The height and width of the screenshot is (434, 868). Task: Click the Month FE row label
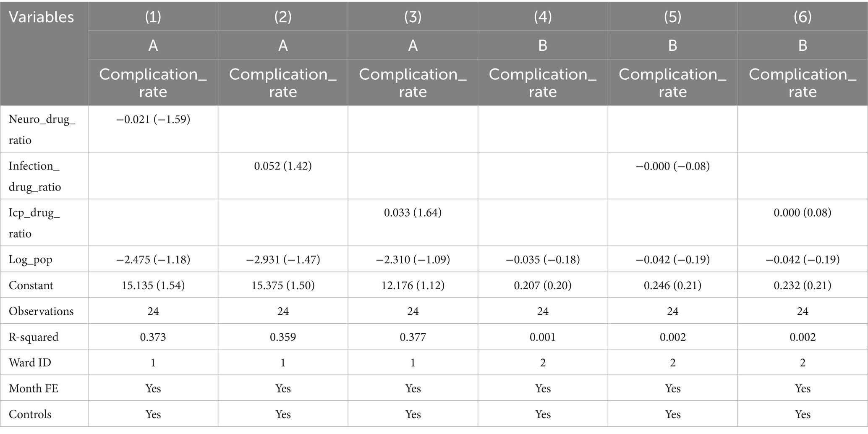click(x=34, y=389)
